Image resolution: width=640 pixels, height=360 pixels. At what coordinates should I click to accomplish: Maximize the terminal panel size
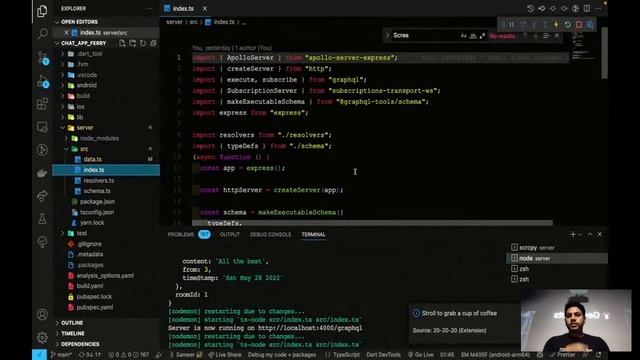[590, 234]
